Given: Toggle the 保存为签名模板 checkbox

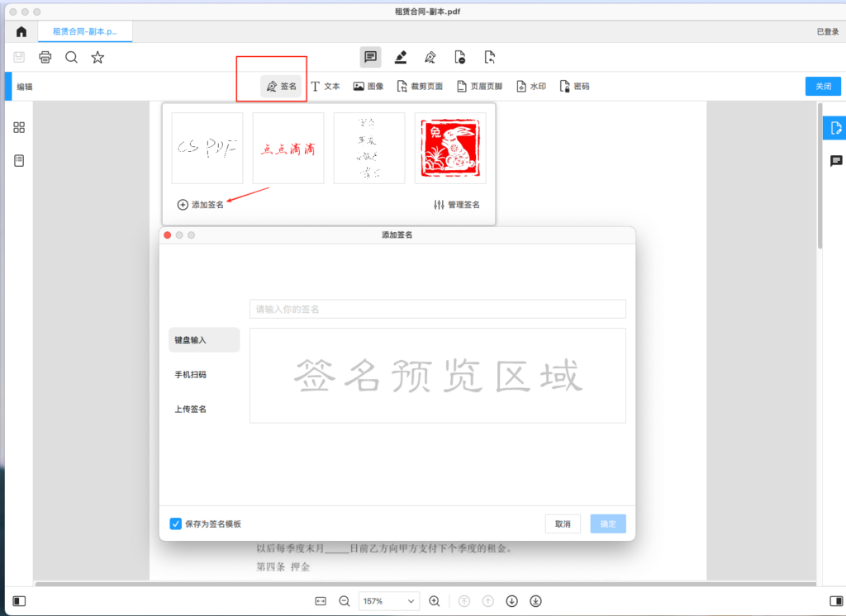Looking at the screenshot, I should (175, 524).
